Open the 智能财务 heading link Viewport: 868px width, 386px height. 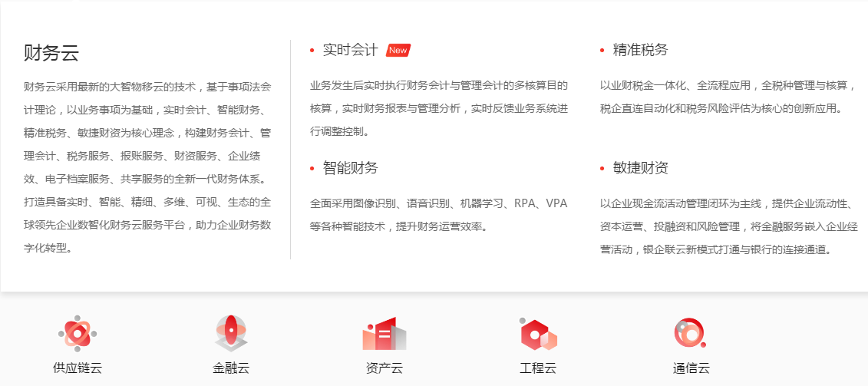(x=351, y=168)
